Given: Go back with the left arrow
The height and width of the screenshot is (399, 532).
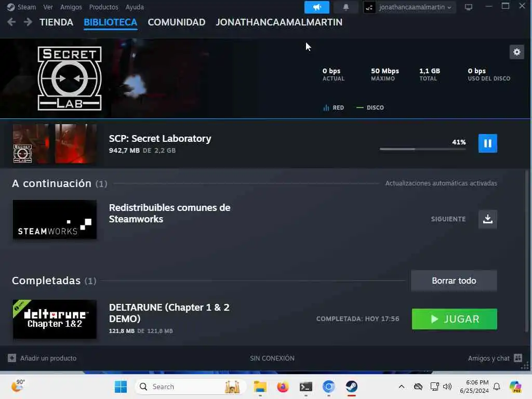Looking at the screenshot, I should pyautogui.click(x=11, y=22).
